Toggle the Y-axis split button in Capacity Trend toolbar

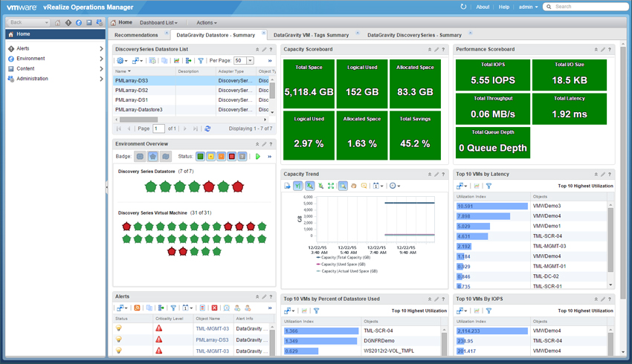click(298, 186)
